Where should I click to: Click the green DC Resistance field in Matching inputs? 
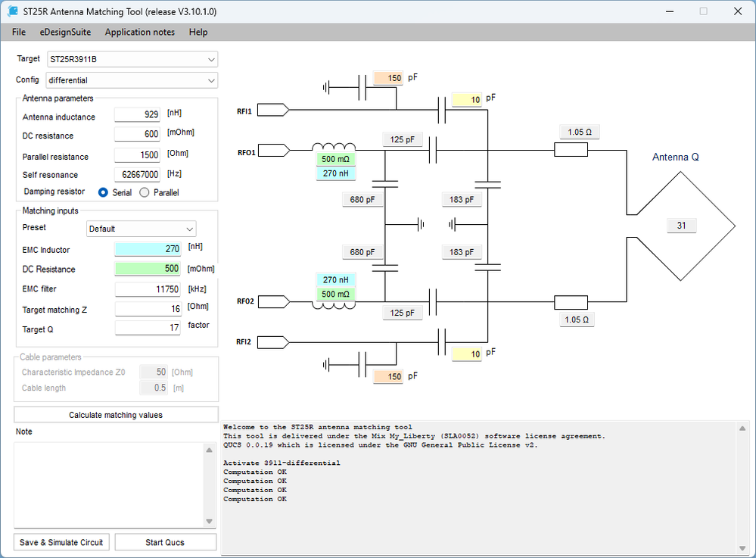148,269
